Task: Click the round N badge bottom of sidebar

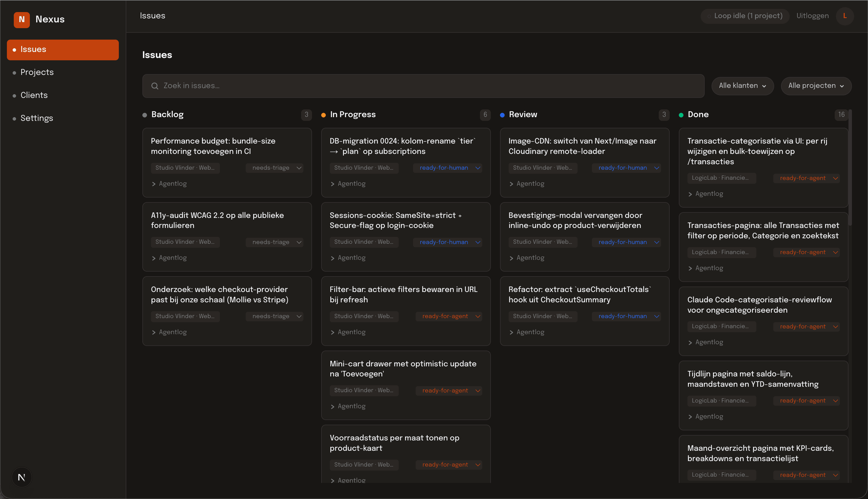Action: tap(22, 477)
